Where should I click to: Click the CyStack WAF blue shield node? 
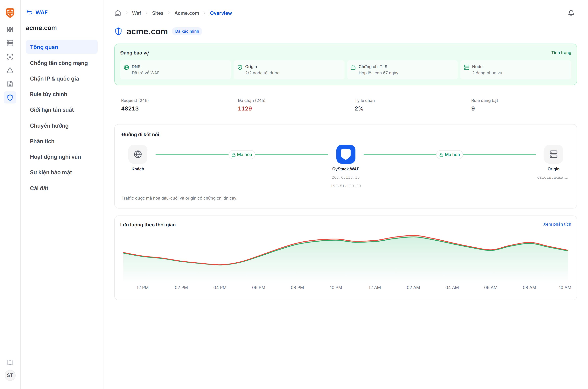(x=346, y=154)
